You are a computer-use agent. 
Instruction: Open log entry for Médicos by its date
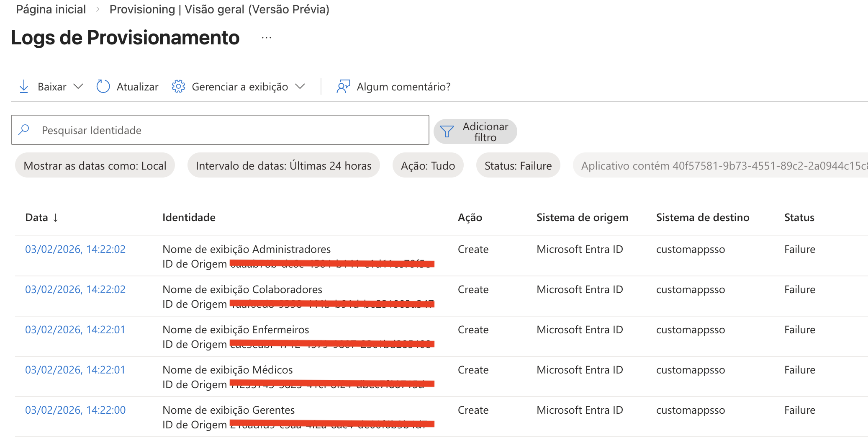click(75, 370)
